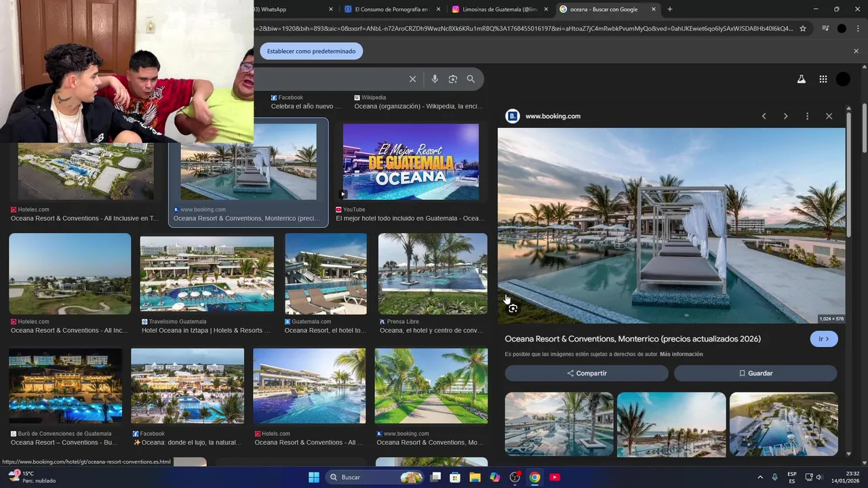868x488 pixels.
Task: Open related aerial resort image under Guardar
Action: tap(783, 424)
